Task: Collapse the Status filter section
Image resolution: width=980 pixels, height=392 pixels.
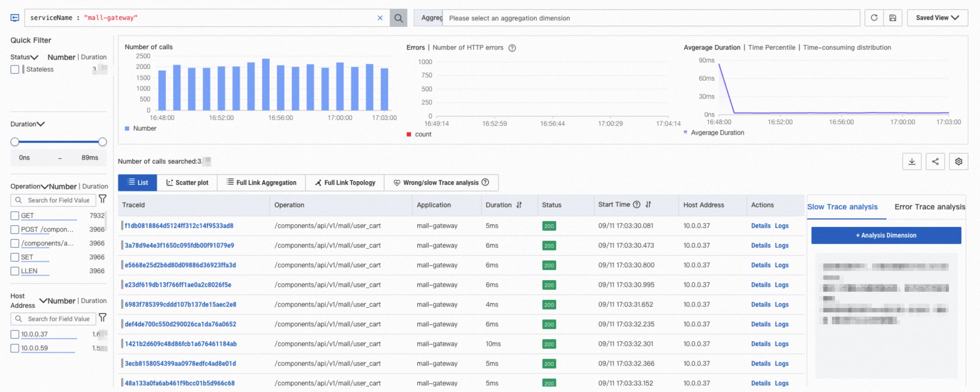Action: pos(34,58)
